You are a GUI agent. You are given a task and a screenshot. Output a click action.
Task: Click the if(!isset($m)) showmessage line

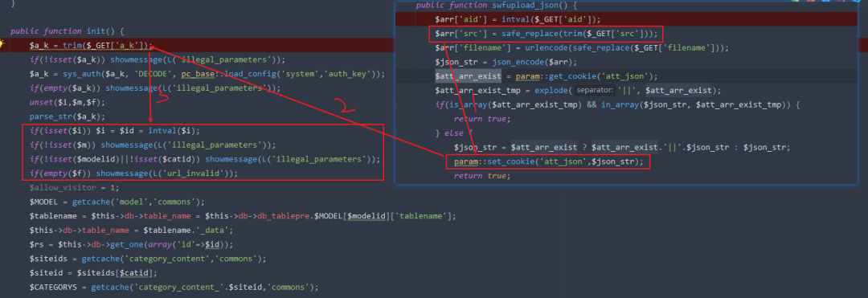point(153,145)
